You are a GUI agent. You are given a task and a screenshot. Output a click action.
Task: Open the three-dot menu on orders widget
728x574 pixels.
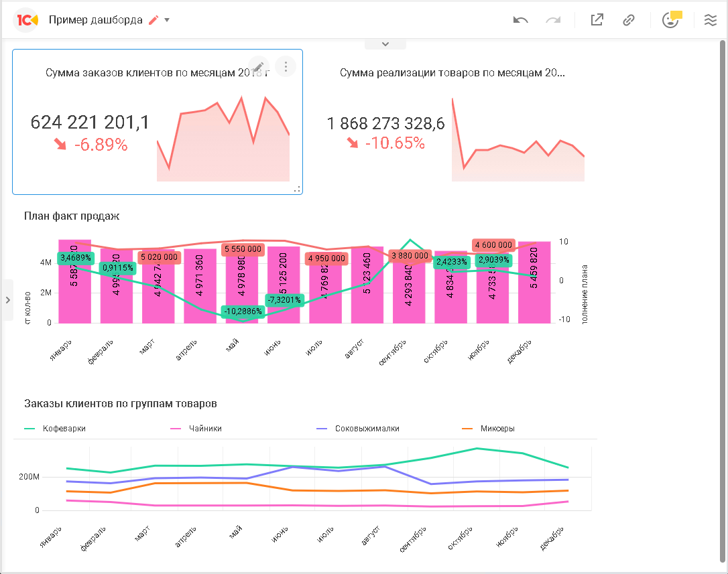[x=286, y=66]
